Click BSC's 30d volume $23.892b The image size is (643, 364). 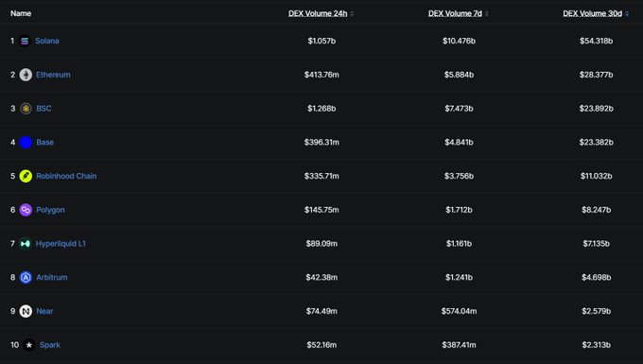pyautogui.click(x=597, y=109)
